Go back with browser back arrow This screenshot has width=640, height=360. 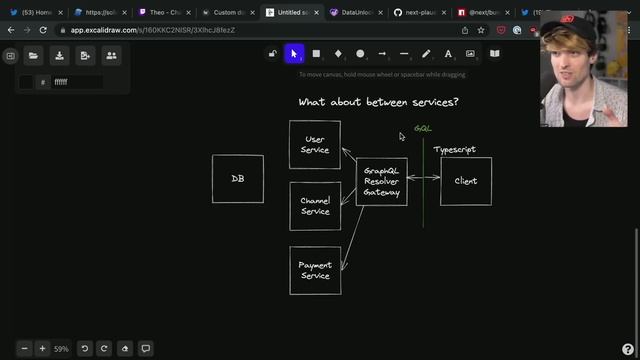click(x=11, y=30)
